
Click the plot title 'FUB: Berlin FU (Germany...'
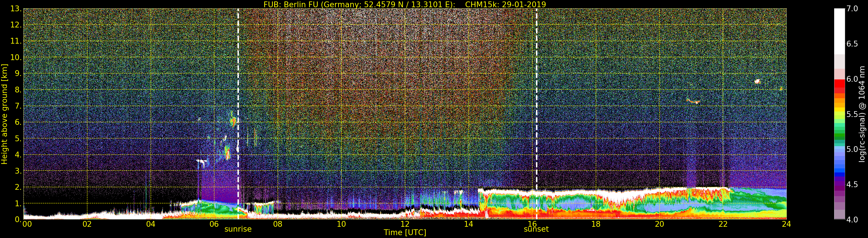(x=405, y=4)
